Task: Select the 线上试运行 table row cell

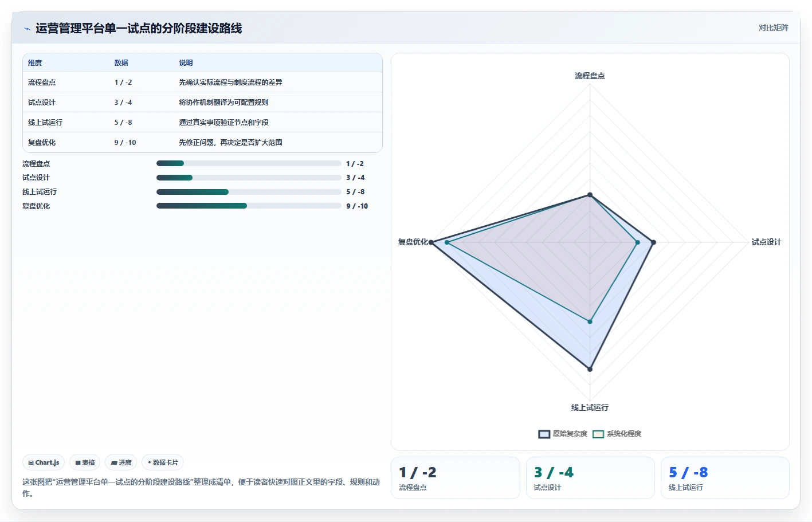Action: coord(45,123)
